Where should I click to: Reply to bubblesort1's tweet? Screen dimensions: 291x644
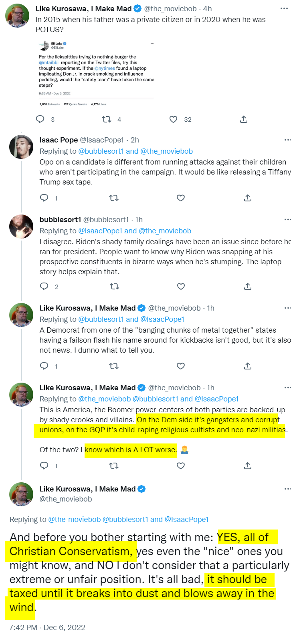click(x=44, y=286)
